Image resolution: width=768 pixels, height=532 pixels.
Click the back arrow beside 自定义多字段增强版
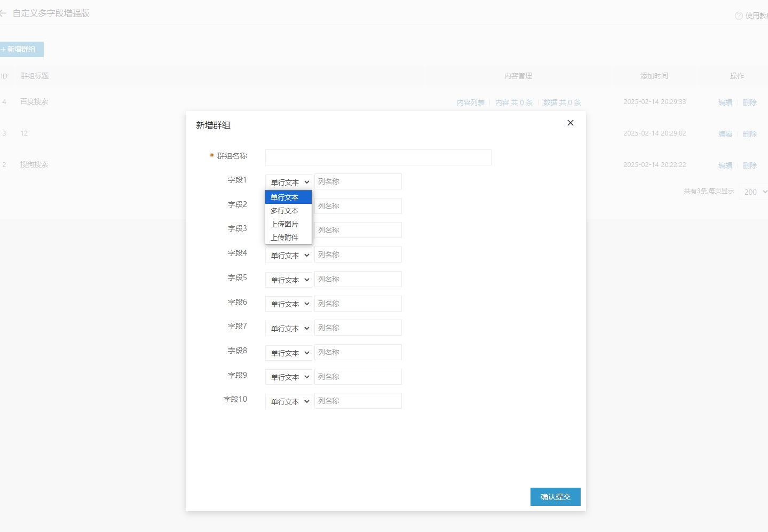tap(3, 13)
